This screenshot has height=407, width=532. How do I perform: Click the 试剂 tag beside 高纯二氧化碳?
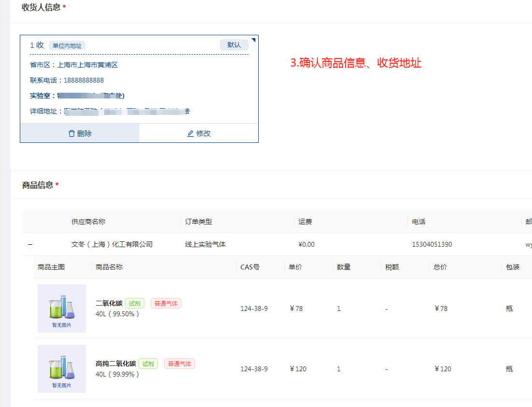148,364
